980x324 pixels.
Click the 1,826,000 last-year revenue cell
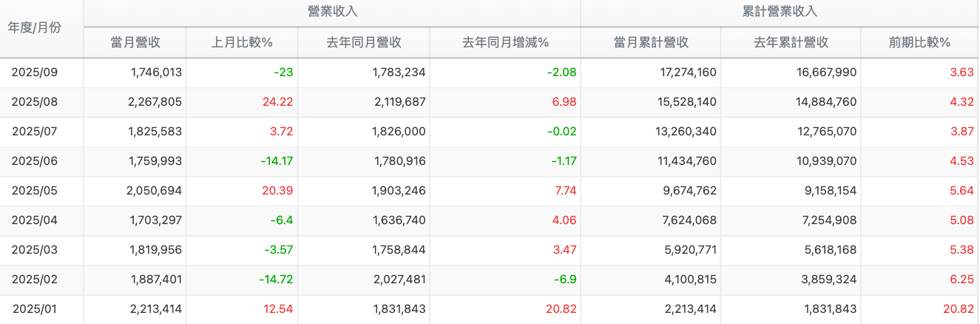click(x=398, y=132)
